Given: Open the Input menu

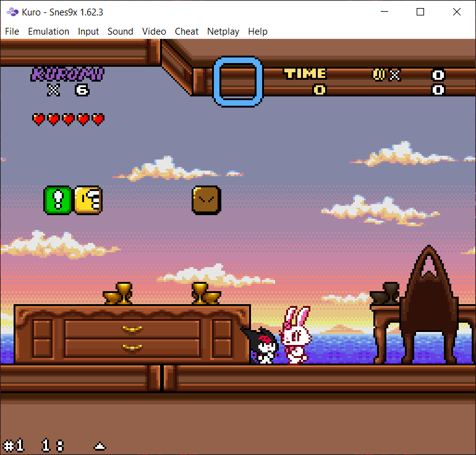Looking at the screenshot, I should click(x=88, y=32).
